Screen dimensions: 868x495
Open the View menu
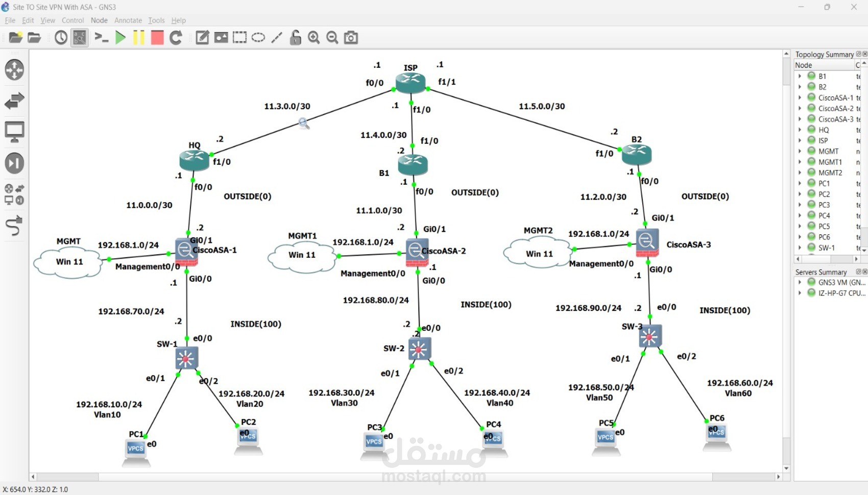47,20
